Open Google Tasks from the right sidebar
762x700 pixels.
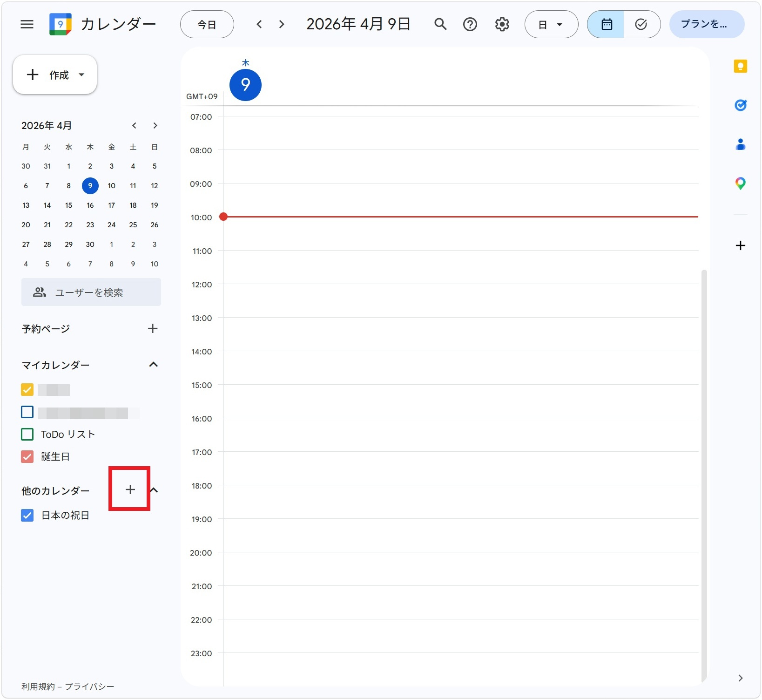(740, 105)
